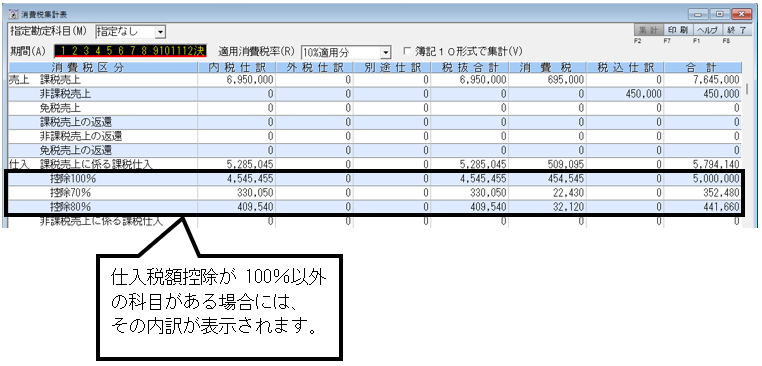Click the 509,095 tax cell
Screen dimensions: 762x366
(x=548, y=165)
